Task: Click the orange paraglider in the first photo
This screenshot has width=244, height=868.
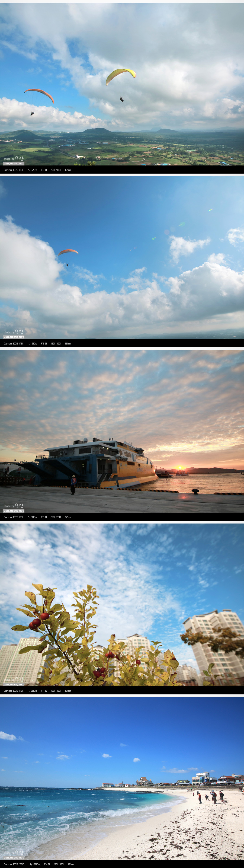Action: click(x=39, y=94)
